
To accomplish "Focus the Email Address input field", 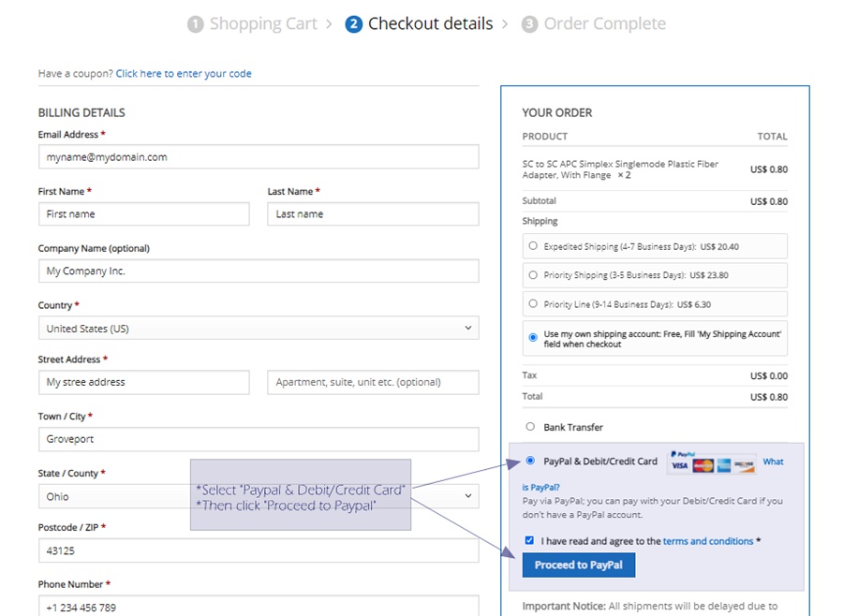I will (x=259, y=157).
